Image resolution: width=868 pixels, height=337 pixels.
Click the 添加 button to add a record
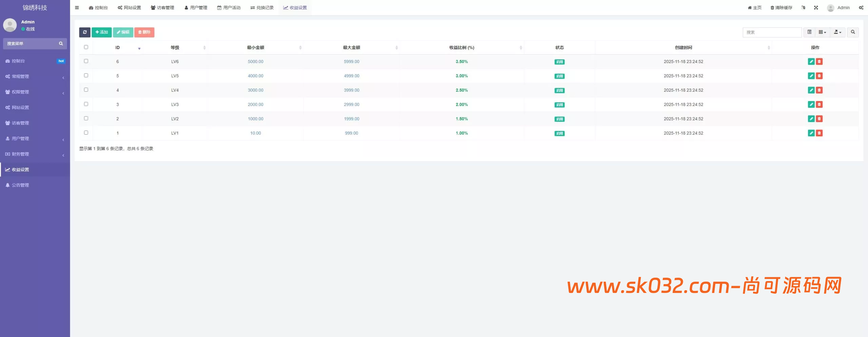click(x=102, y=32)
